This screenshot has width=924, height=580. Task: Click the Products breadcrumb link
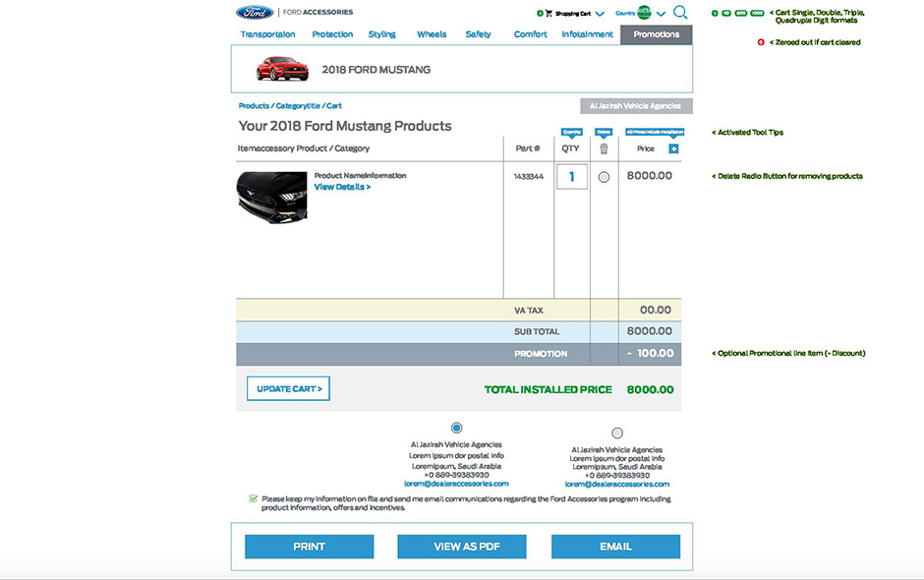(254, 106)
